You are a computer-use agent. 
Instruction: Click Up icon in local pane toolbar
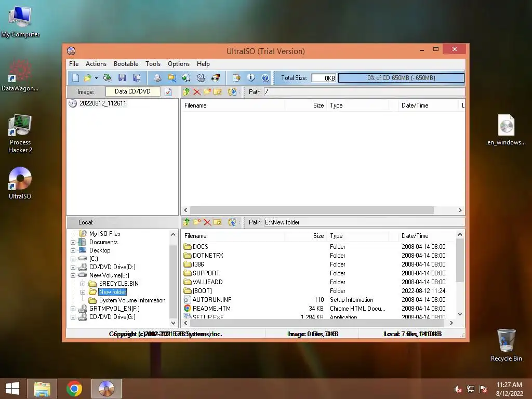(x=187, y=222)
